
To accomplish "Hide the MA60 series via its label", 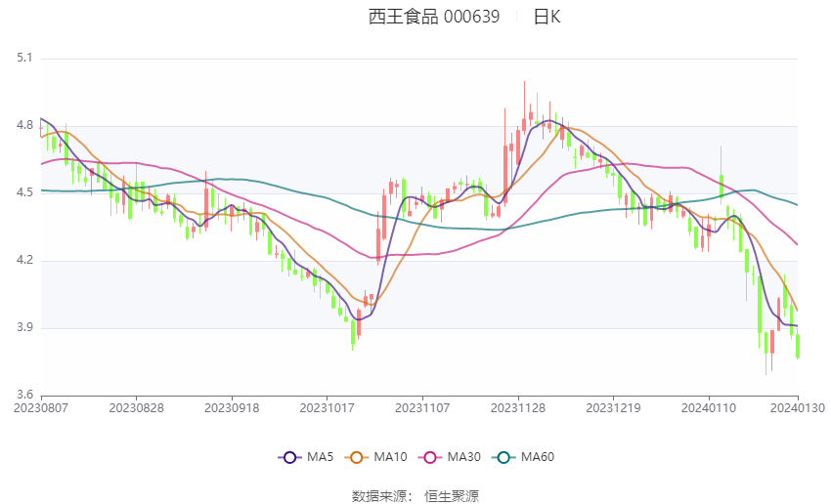I will pyautogui.click(x=538, y=457).
